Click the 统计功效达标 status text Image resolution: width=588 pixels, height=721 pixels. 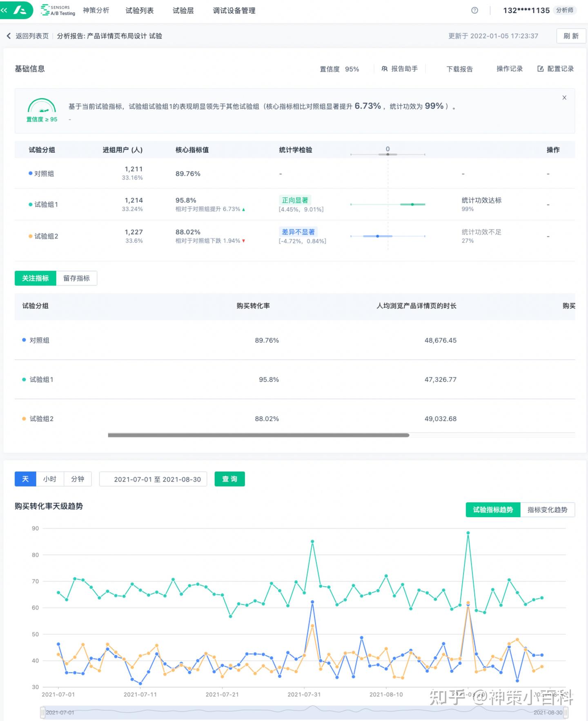[x=481, y=200]
